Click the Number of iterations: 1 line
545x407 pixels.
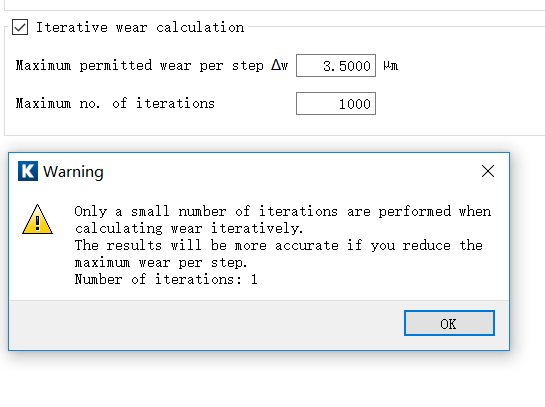[166, 279]
